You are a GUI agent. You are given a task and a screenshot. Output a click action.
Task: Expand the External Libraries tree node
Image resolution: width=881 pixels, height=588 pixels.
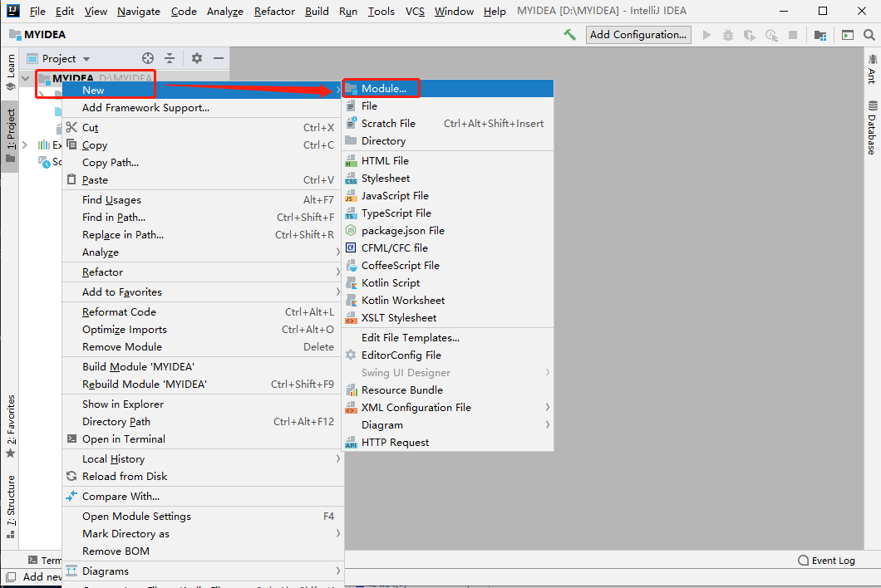click(25, 145)
